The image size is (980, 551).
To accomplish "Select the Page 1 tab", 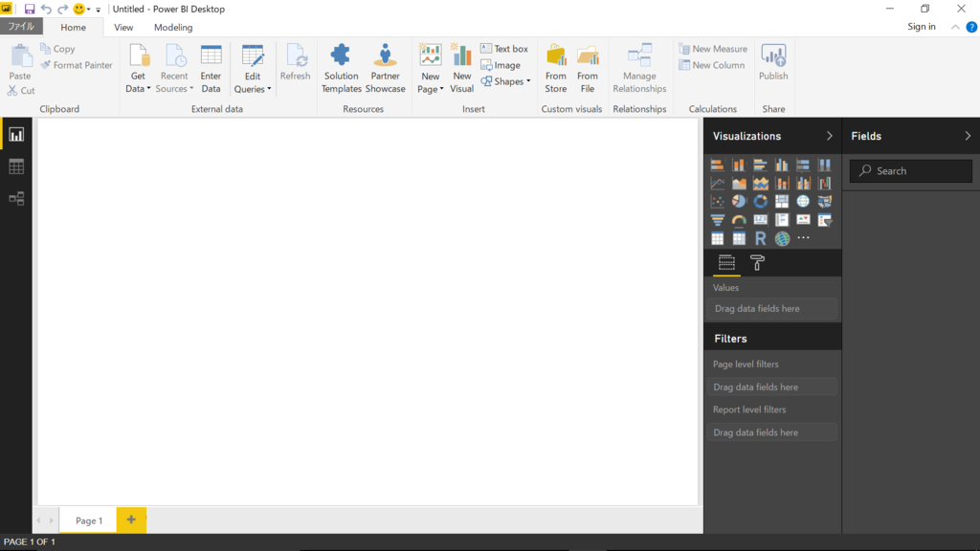I will pos(89,520).
